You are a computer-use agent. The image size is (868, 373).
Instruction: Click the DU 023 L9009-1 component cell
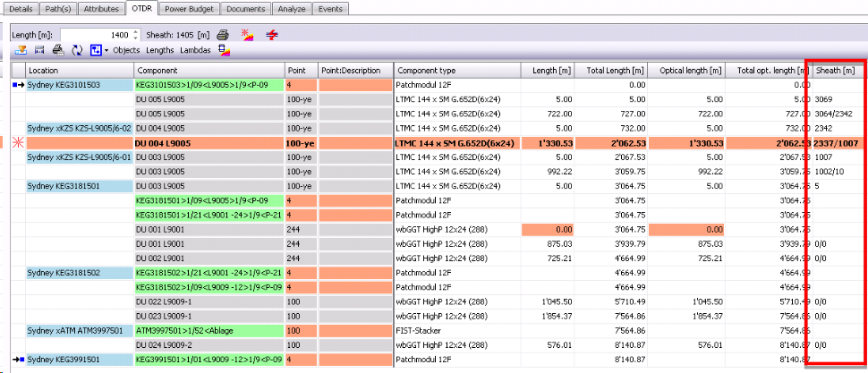(209, 316)
